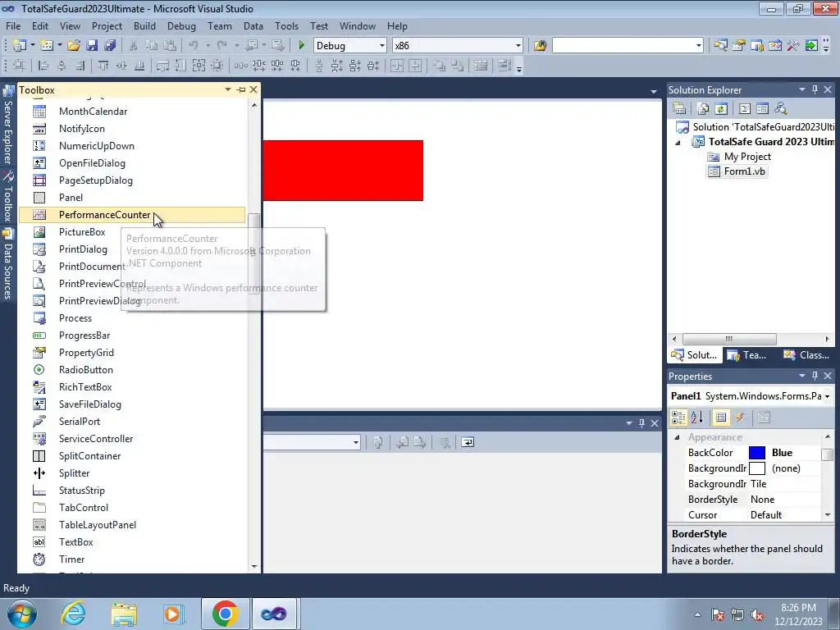
Task: Open the Debug configuration dropdown
Action: tap(382, 46)
